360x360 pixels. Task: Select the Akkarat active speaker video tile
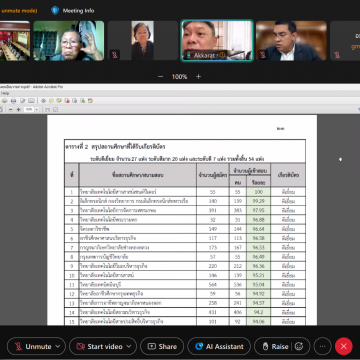217,41
